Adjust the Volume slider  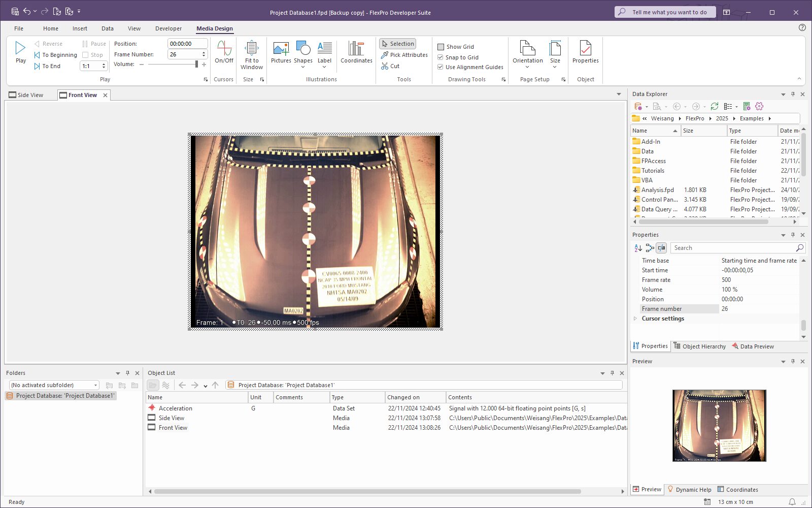point(196,65)
